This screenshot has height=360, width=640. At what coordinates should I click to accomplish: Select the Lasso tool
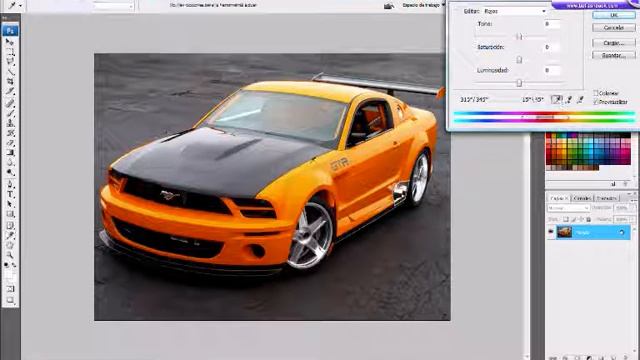[10, 62]
